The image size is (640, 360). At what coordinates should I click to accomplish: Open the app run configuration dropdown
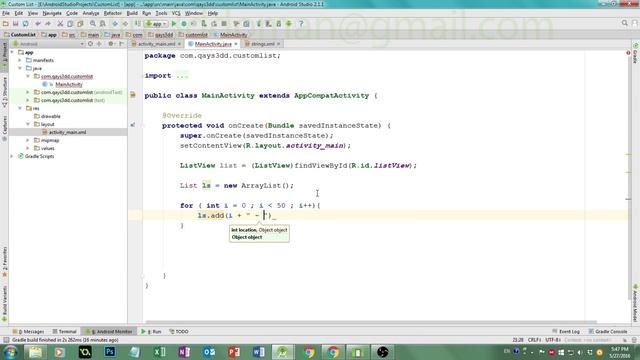[156, 24]
